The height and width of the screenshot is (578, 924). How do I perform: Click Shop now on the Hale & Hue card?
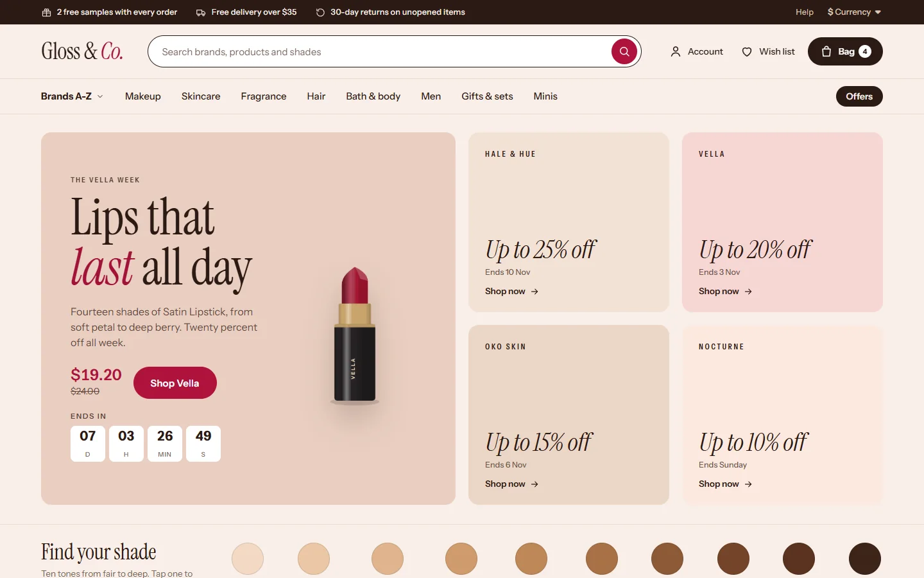pos(511,292)
